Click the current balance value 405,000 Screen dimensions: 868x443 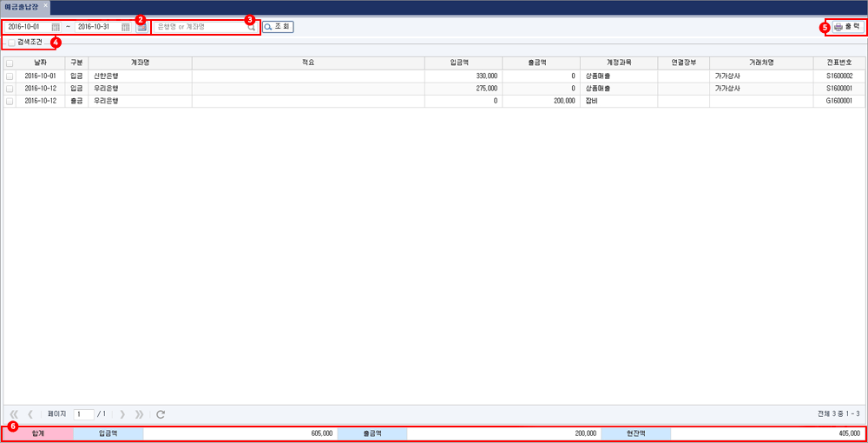[849, 433]
